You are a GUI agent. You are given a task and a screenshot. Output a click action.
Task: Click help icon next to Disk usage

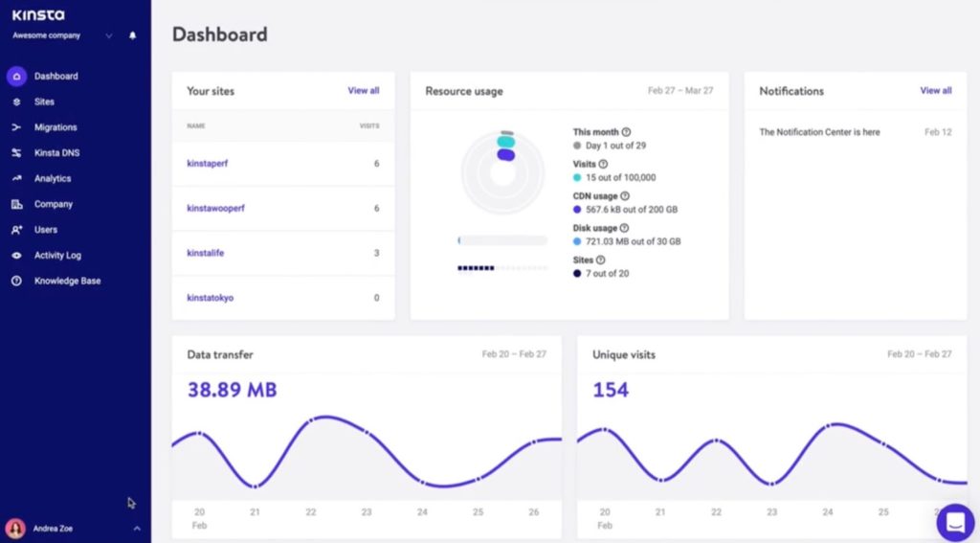(x=624, y=228)
